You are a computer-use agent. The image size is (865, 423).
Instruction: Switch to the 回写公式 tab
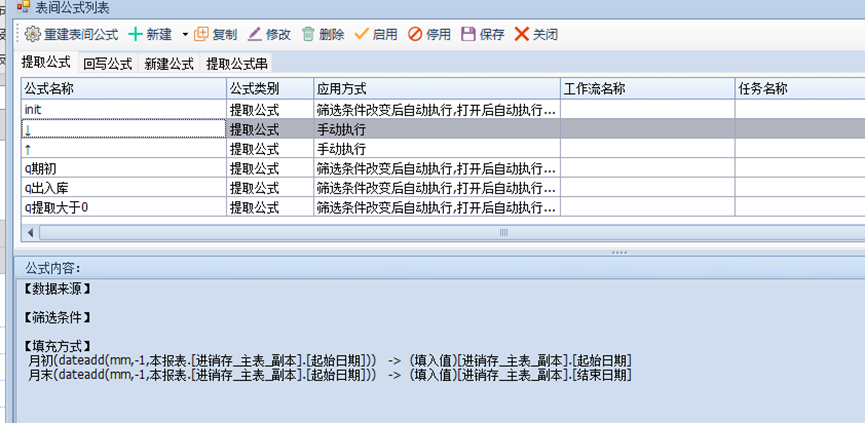pyautogui.click(x=108, y=64)
